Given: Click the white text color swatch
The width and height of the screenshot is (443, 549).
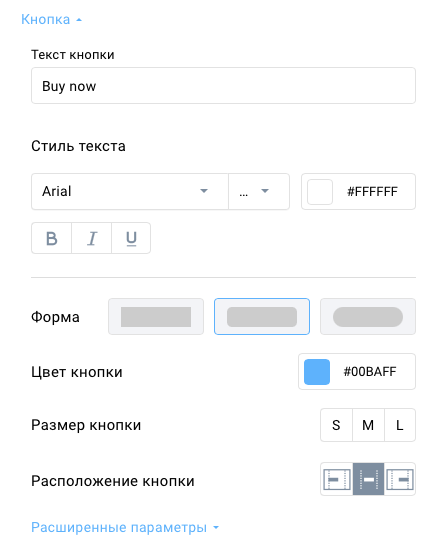Looking at the screenshot, I should 320,192.
